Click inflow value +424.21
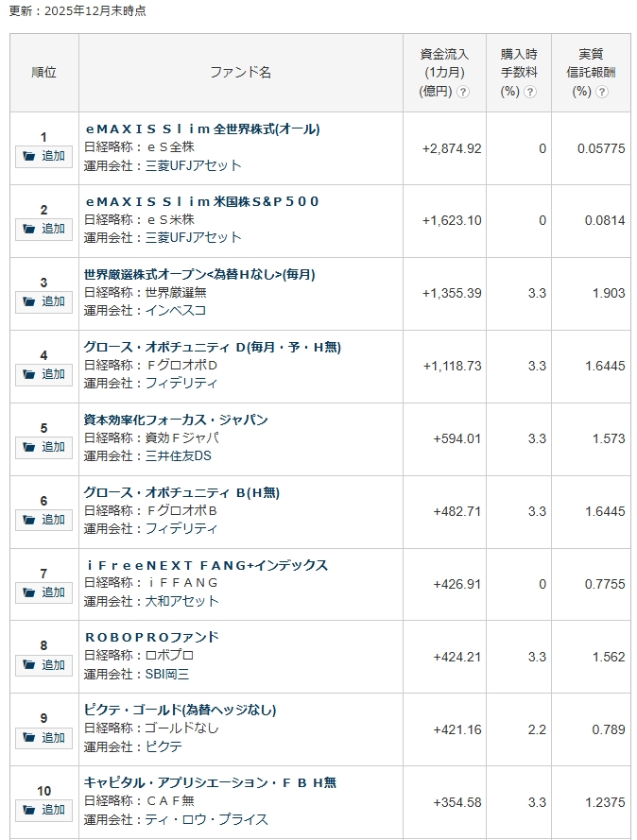This screenshot has width=637, height=840. click(x=457, y=658)
